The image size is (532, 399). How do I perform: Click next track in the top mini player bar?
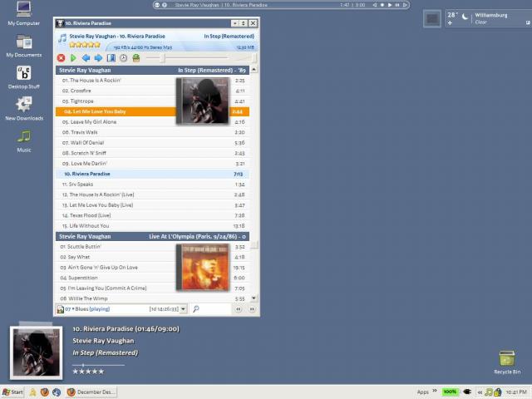click(x=405, y=5)
